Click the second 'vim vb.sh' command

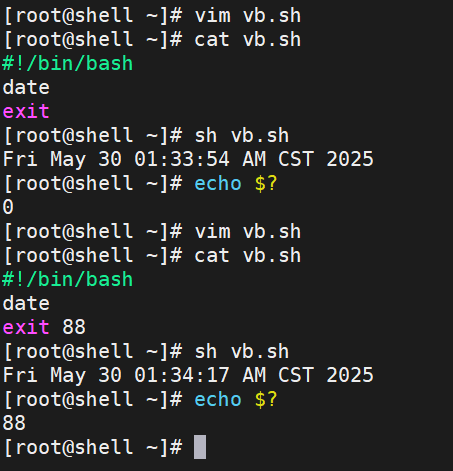[248, 232]
